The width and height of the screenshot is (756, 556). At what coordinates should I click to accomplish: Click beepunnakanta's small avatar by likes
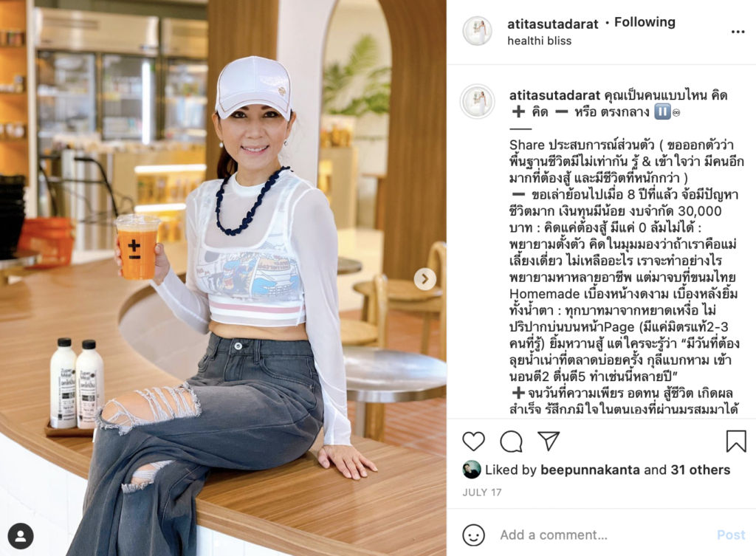click(x=472, y=470)
